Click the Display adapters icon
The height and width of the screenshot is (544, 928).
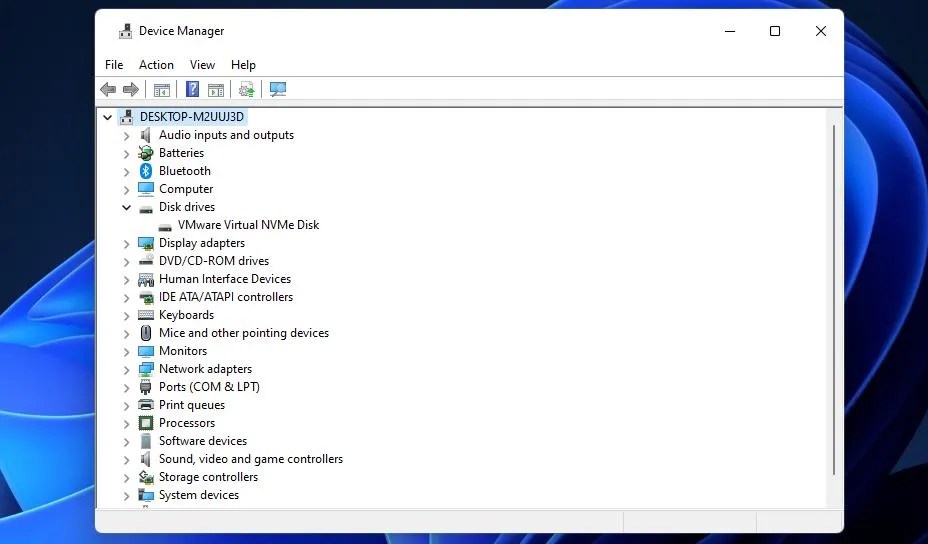(146, 243)
